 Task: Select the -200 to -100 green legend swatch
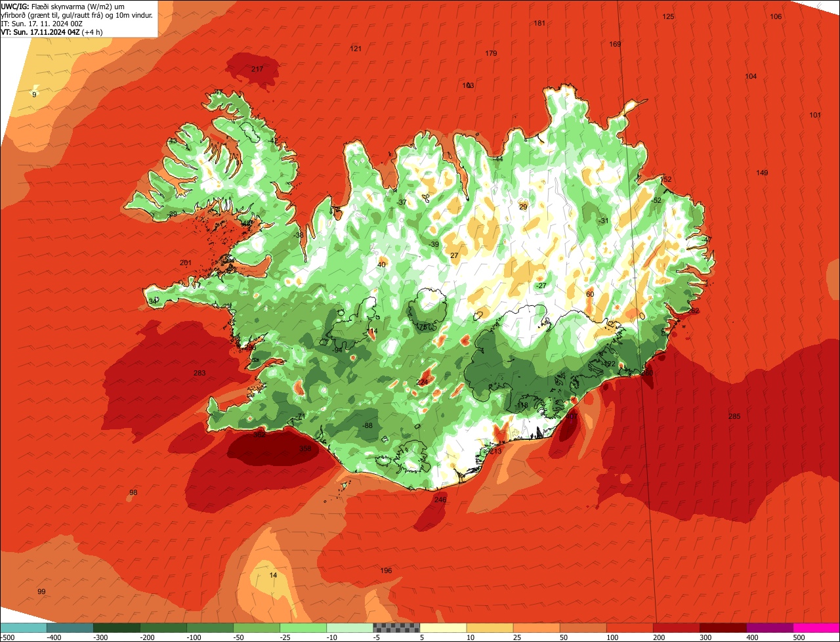pos(163,628)
